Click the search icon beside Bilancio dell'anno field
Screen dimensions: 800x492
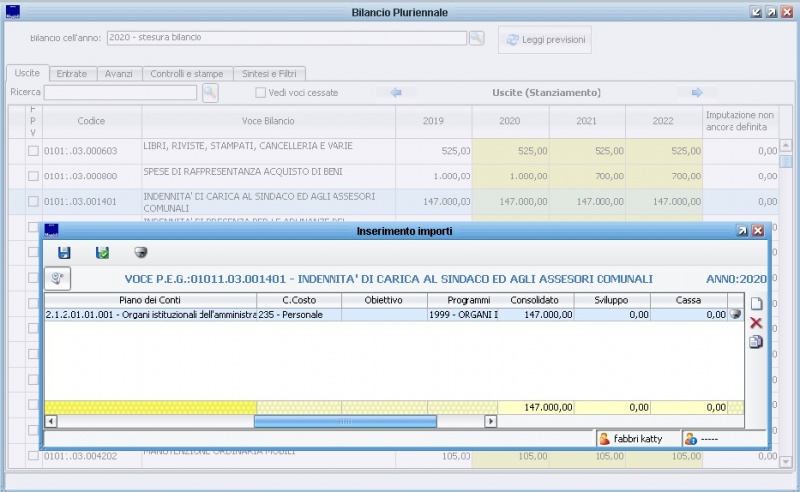pyautogui.click(x=477, y=38)
